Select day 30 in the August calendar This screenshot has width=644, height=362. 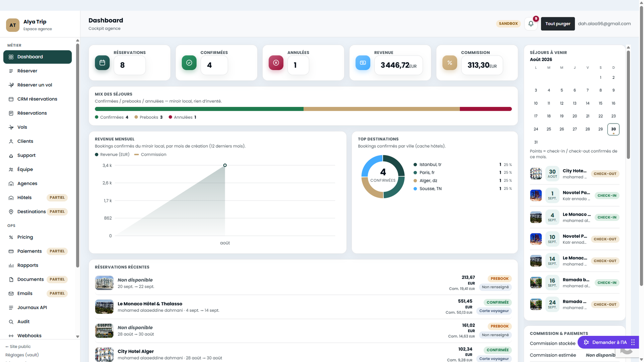(x=613, y=129)
